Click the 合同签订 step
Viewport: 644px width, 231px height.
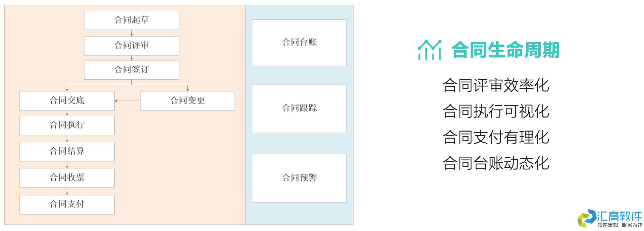131,70
